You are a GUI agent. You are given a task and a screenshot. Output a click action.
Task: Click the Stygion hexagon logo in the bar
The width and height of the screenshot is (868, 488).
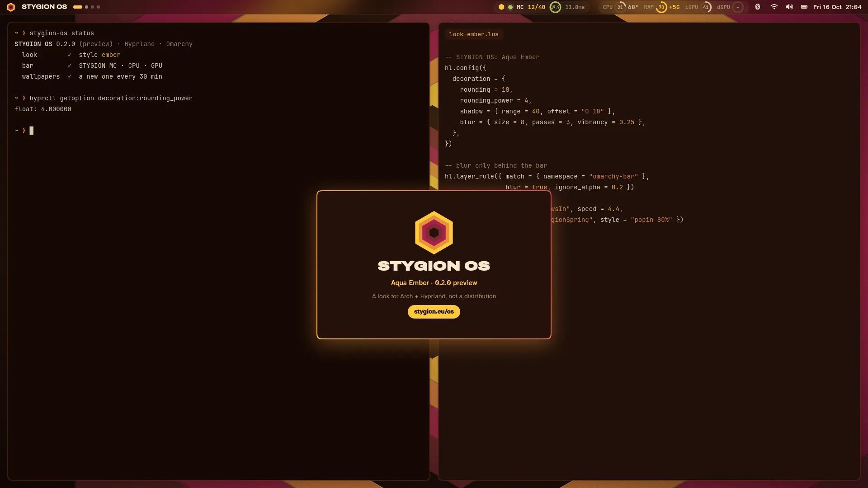tap(11, 7)
